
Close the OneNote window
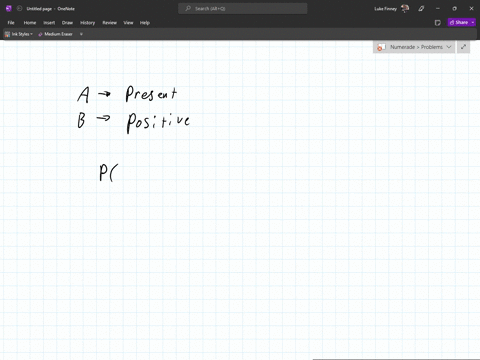pos(471,9)
